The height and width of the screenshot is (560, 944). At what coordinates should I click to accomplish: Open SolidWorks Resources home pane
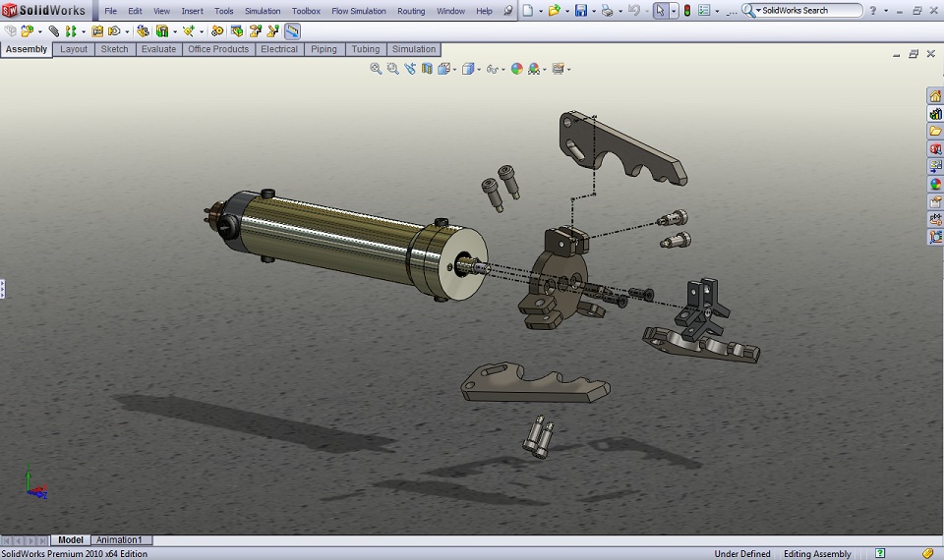pos(935,95)
